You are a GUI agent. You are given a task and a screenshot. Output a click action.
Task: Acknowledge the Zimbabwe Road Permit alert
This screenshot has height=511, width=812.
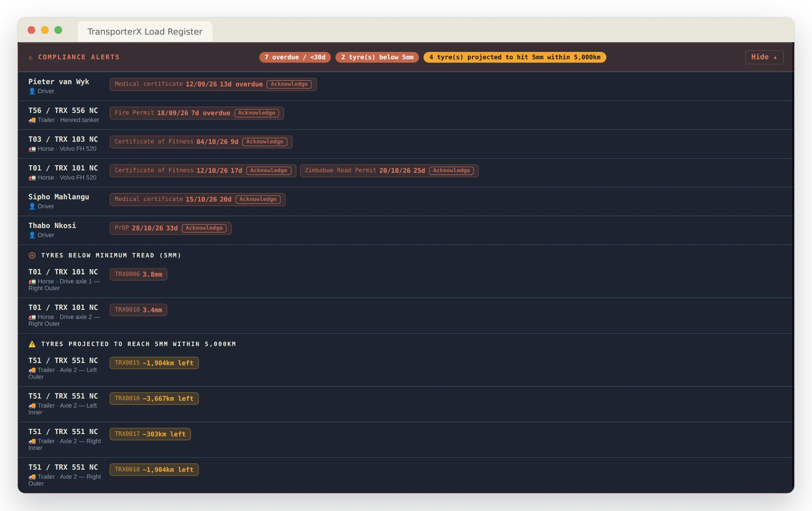coord(452,170)
